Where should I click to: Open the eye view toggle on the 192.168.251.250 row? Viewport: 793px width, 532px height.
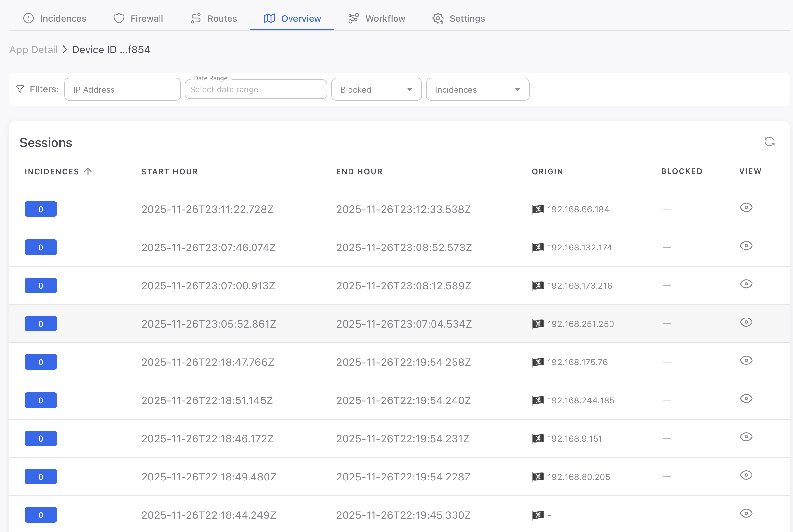pyautogui.click(x=746, y=322)
